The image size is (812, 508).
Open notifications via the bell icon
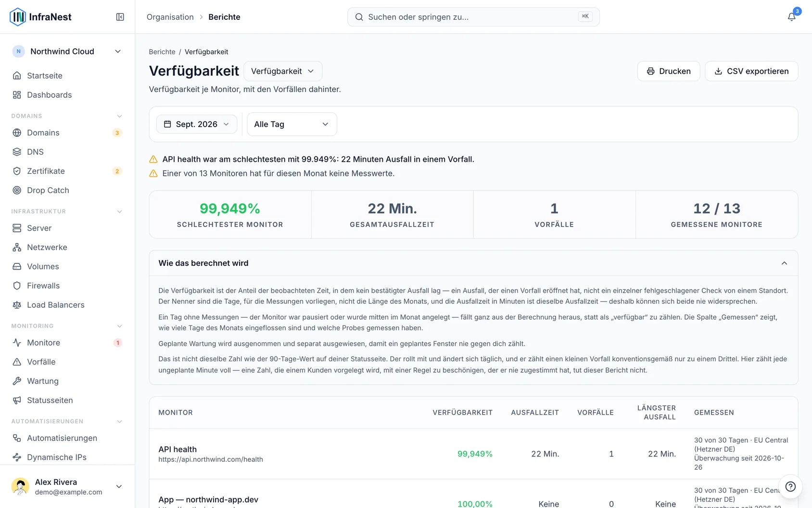click(x=791, y=17)
